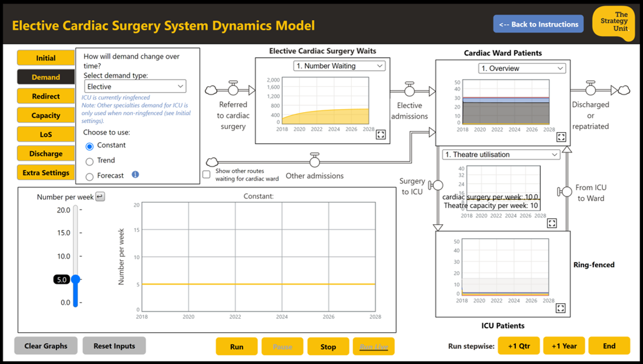Choose the Trend demand option
643x364 pixels.
[x=90, y=161]
